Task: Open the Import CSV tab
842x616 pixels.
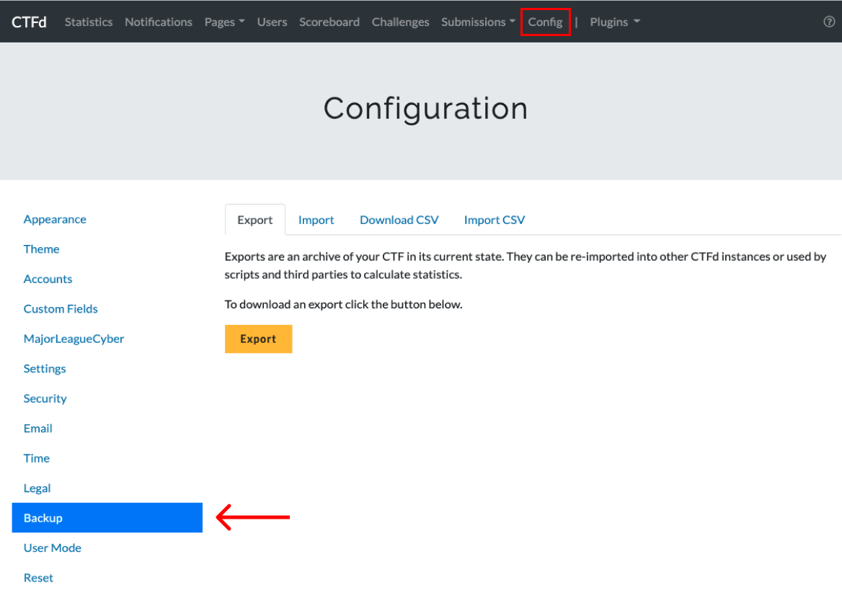Action: pos(494,220)
